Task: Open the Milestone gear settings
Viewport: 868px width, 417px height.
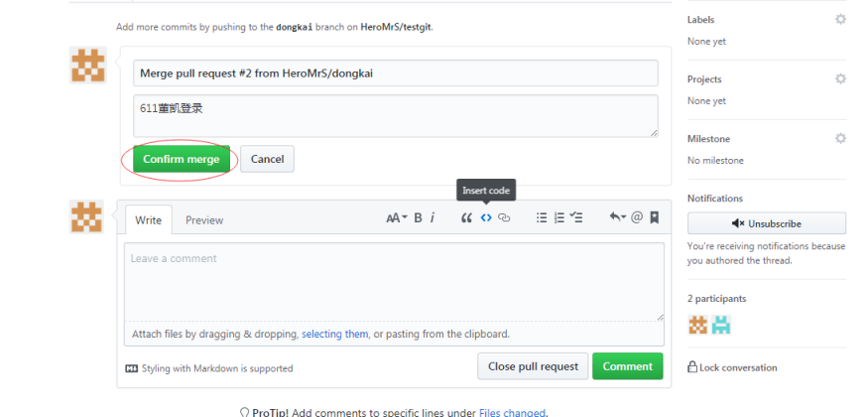Action: click(840, 138)
